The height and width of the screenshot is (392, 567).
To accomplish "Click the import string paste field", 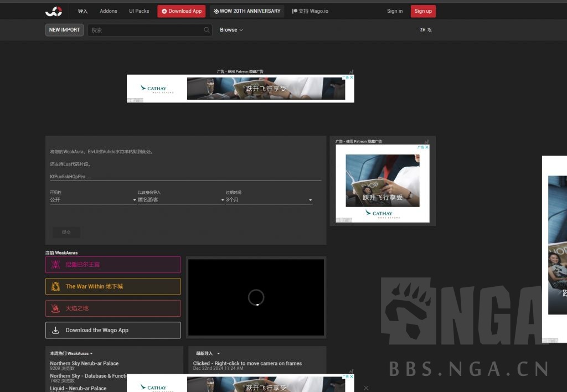I will click(x=185, y=177).
